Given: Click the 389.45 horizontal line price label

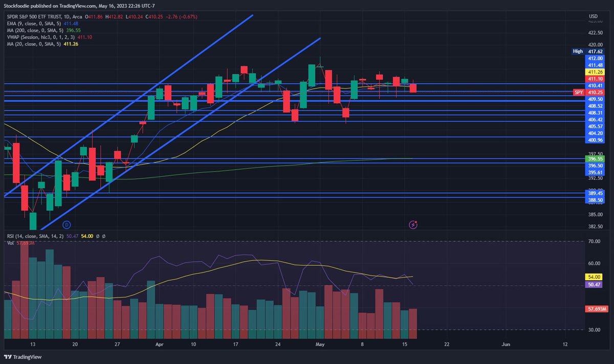Looking at the screenshot, I should coord(595,194).
